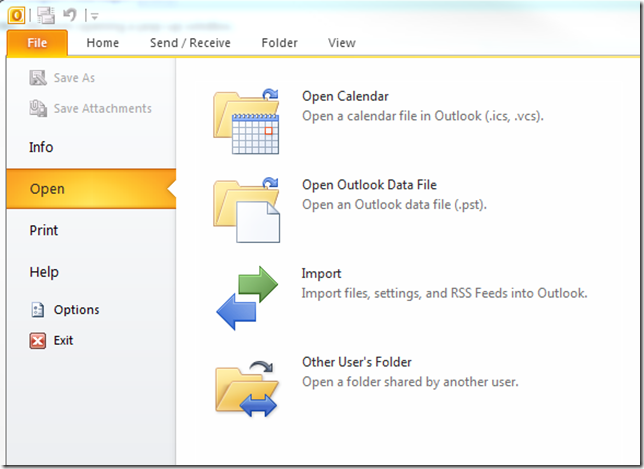The image size is (644, 469).
Task: Click the Undo arrow in quick access toolbar
Action: point(70,15)
